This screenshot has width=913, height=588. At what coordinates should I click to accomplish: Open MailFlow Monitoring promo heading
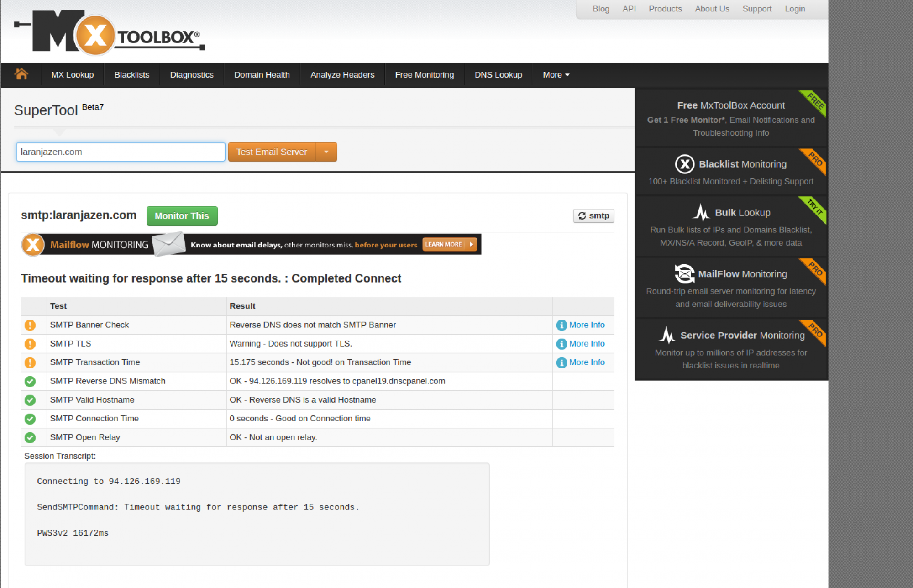742,274
